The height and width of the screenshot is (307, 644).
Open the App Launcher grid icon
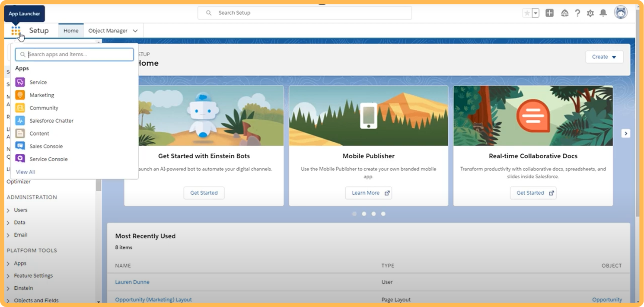[x=16, y=31]
